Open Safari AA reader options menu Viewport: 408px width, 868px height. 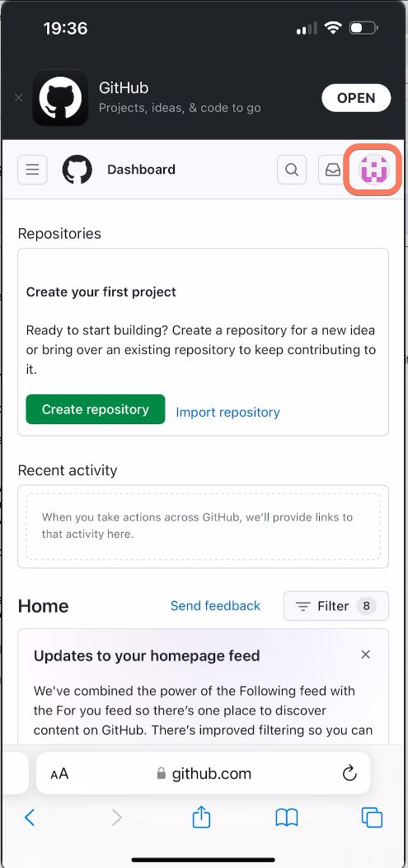[59, 773]
